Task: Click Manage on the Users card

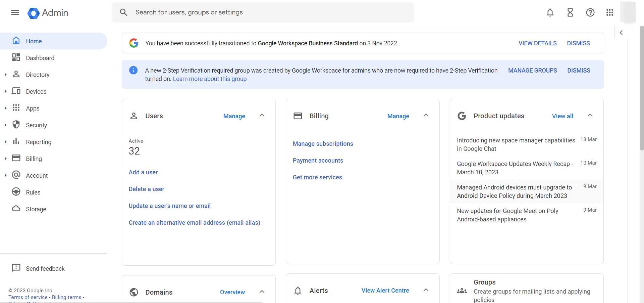Action: (x=234, y=116)
